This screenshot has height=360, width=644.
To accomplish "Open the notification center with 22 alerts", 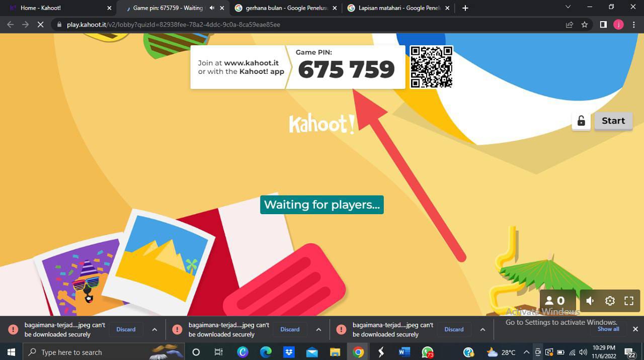I will pyautogui.click(x=630, y=352).
